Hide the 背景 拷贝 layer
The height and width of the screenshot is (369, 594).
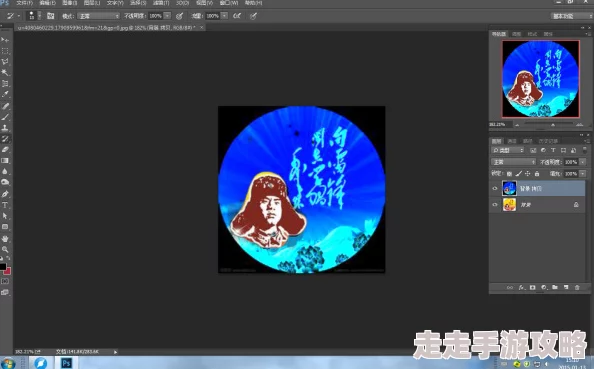[x=494, y=188]
